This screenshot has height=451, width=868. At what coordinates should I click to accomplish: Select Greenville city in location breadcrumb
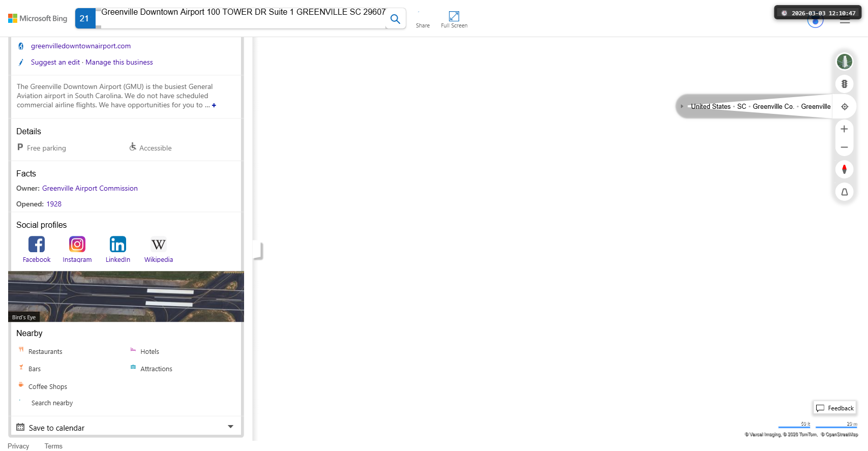coord(816,106)
